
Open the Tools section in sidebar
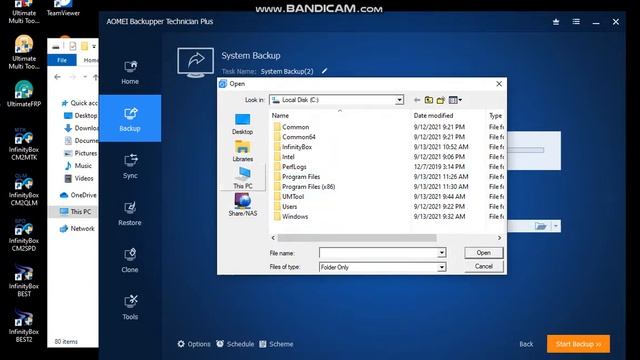(x=130, y=307)
